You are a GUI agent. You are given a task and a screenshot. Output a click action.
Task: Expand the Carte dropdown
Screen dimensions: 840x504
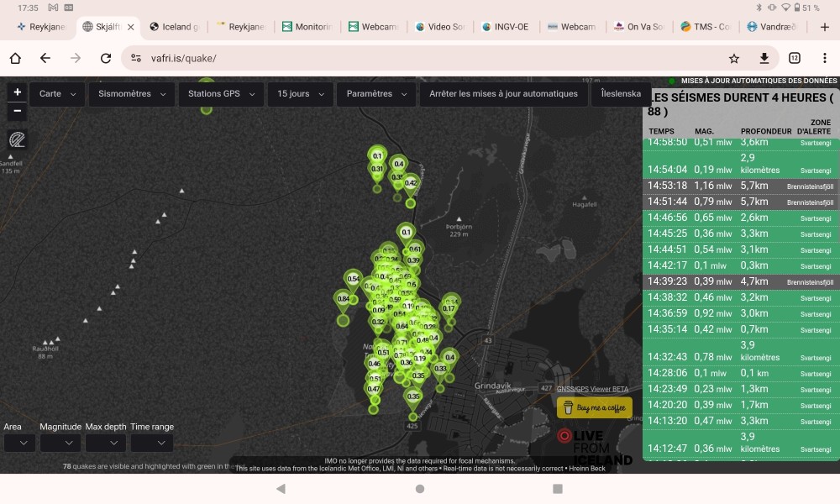pos(58,94)
